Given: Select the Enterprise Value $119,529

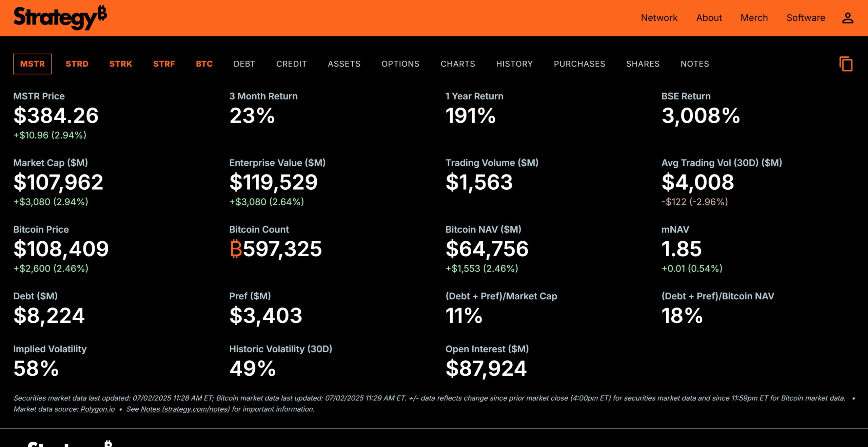Looking at the screenshot, I should tap(273, 182).
